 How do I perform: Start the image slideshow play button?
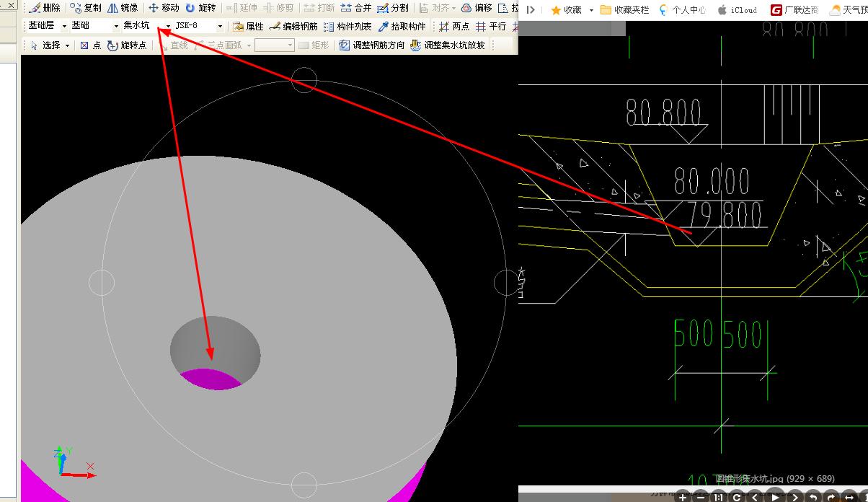[775, 497]
